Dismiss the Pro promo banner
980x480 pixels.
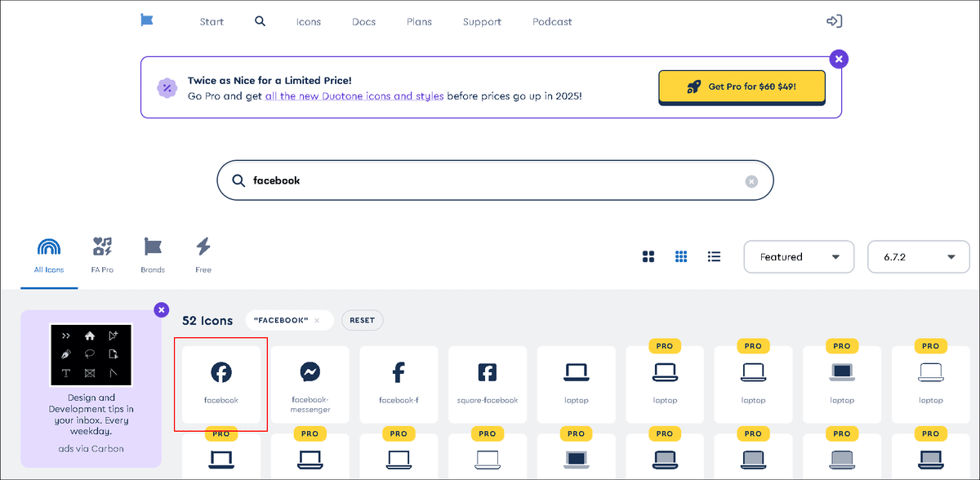coord(839,59)
